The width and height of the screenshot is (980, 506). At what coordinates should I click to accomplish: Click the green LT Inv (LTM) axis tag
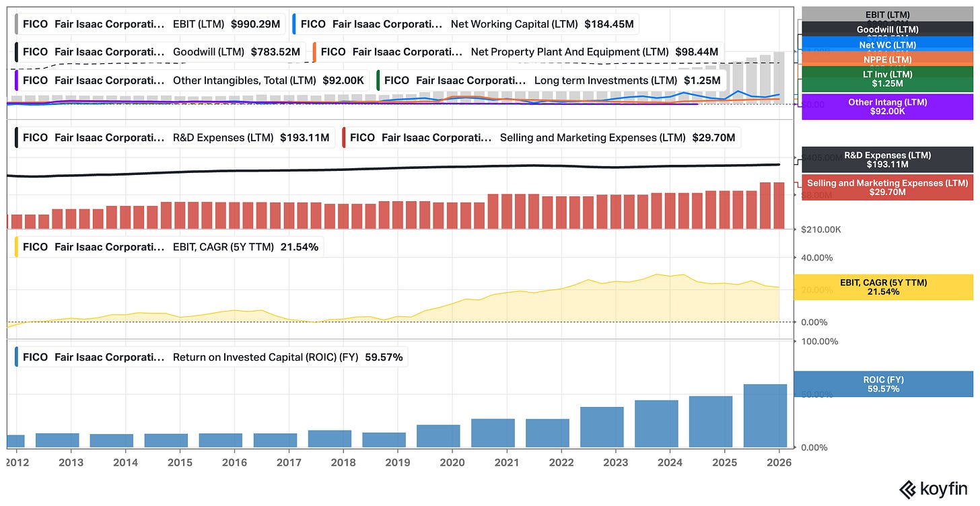(888, 79)
